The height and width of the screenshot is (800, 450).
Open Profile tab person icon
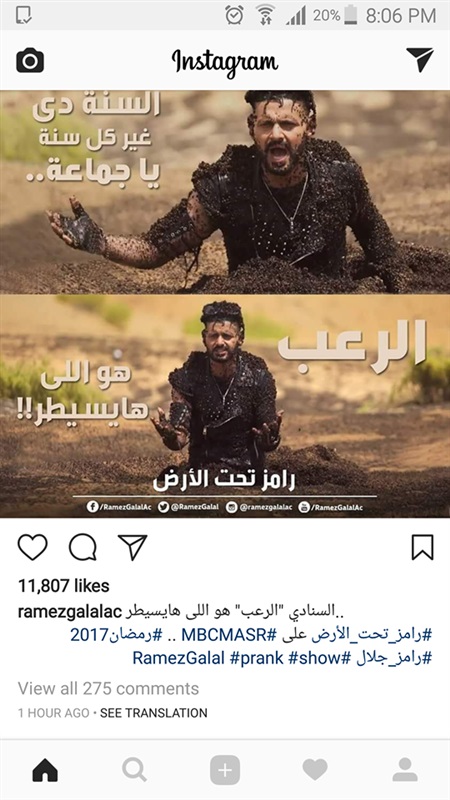point(405,769)
